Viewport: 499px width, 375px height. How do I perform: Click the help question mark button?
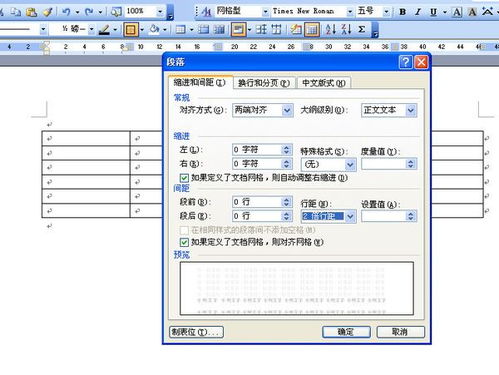click(x=406, y=62)
